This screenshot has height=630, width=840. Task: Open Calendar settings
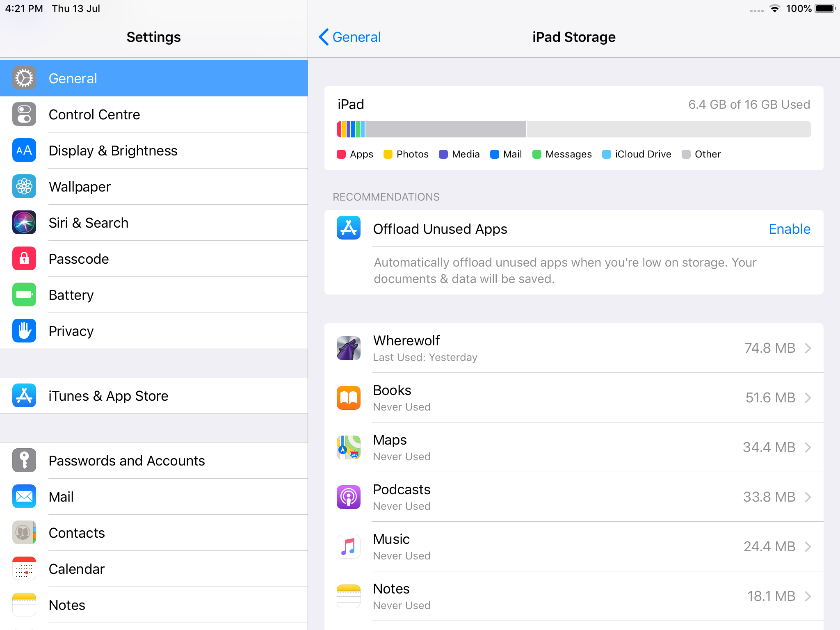[154, 569]
